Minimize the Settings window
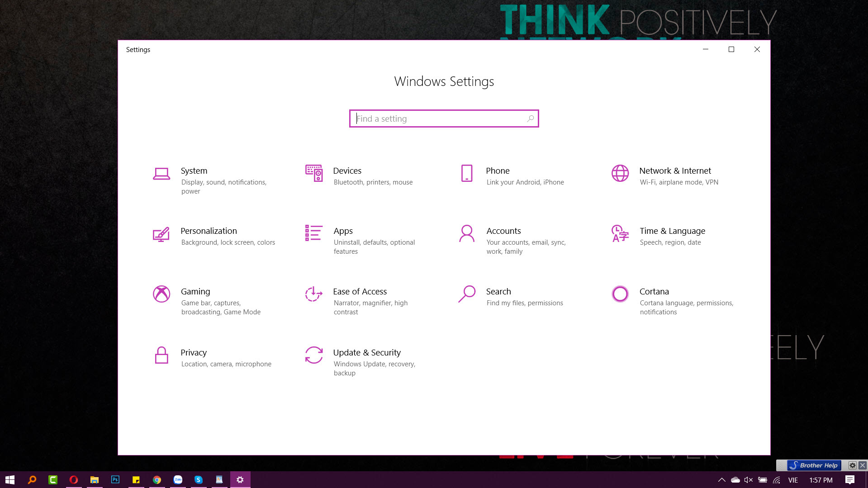The image size is (868, 488). click(706, 49)
